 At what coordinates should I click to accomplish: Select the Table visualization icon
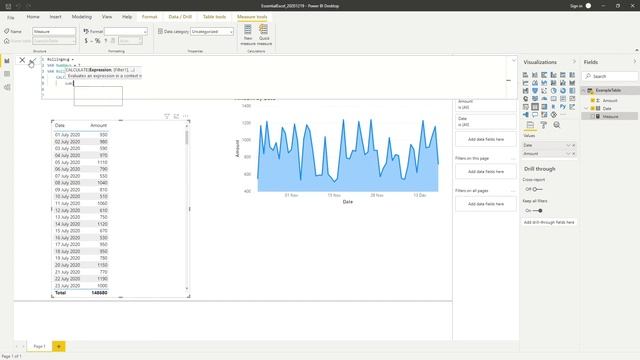[x=535, y=107]
